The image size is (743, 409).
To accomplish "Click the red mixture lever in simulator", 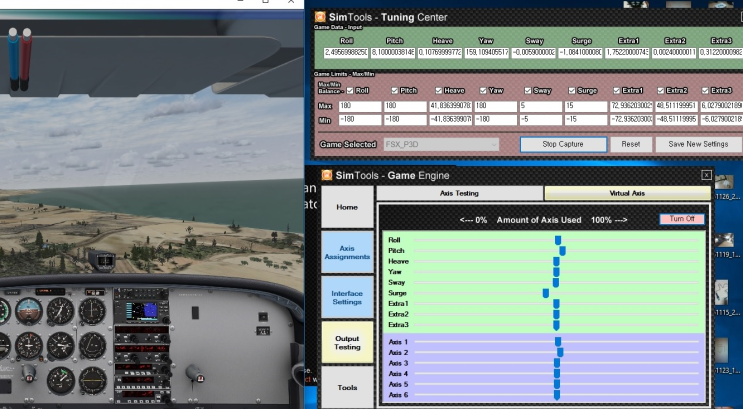I will coord(26,59).
